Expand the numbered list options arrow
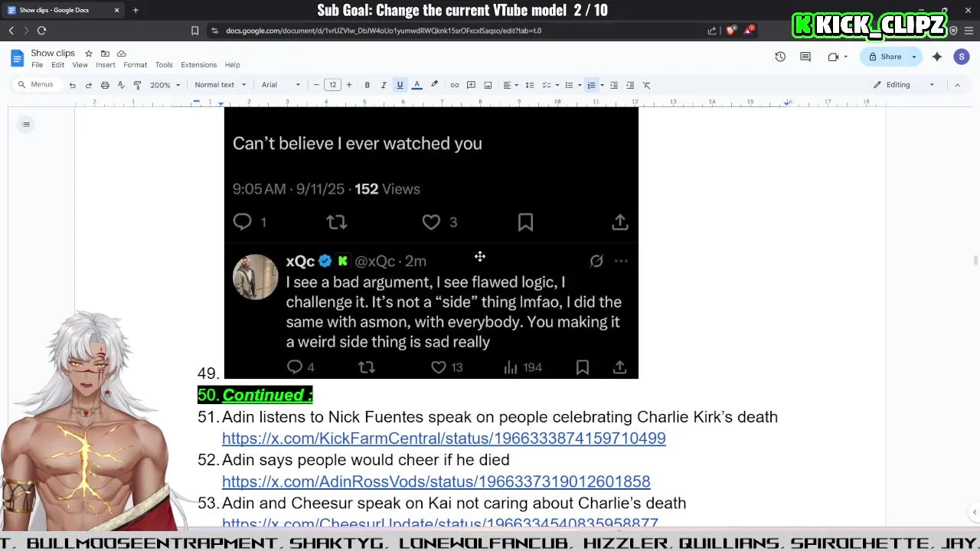Screen dimensions: 980x551 pyautogui.click(x=602, y=85)
